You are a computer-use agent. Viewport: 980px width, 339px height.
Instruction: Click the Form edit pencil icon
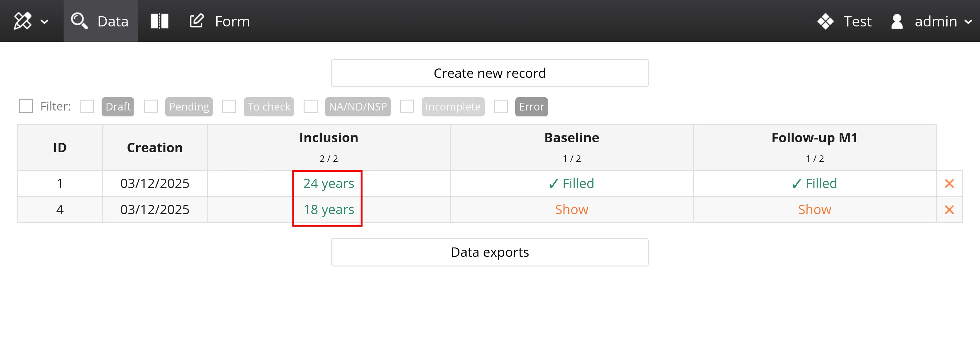coord(197,21)
